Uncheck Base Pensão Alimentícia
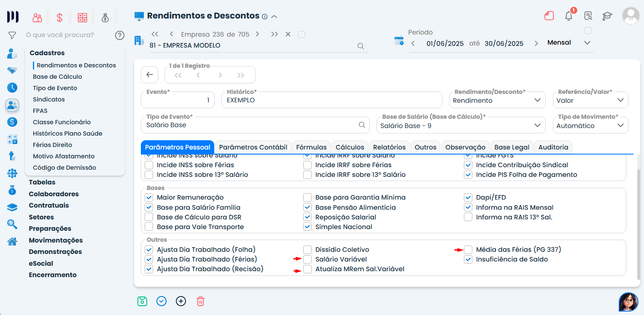Image resolution: width=644 pixels, height=315 pixels. coord(308,208)
